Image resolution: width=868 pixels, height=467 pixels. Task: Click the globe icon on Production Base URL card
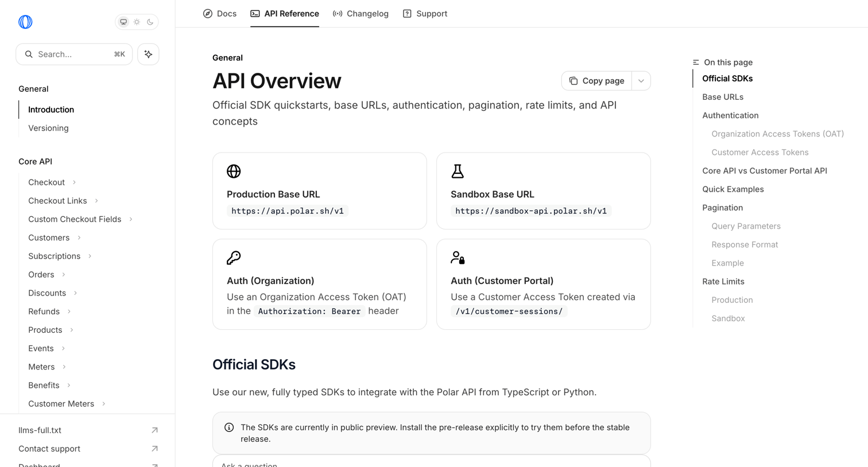click(x=234, y=171)
